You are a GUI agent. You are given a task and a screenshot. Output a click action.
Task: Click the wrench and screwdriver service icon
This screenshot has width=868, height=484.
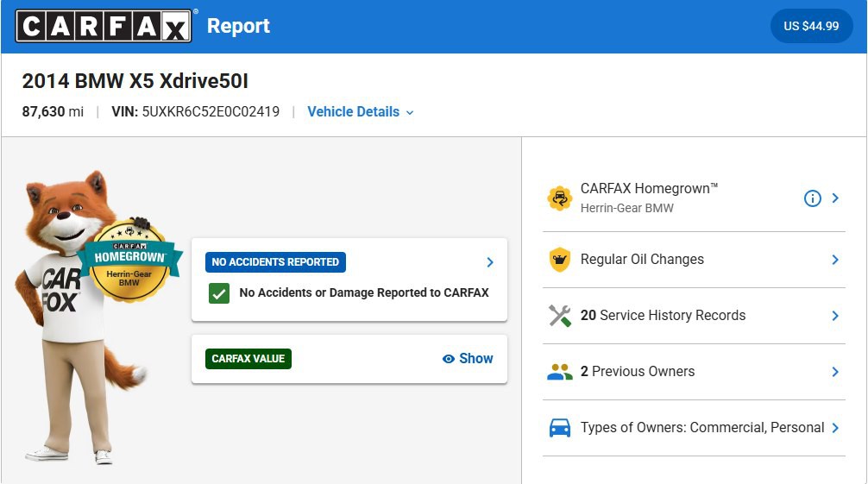coord(560,316)
